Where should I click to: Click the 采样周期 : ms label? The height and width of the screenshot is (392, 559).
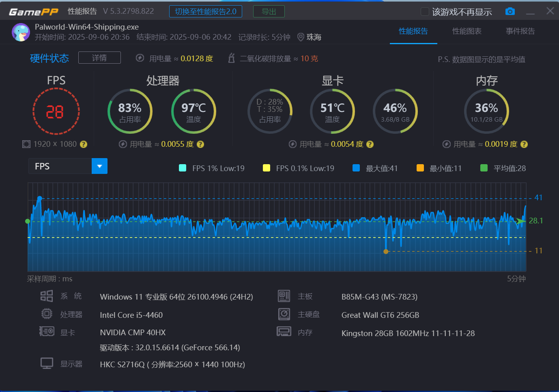click(x=49, y=279)
